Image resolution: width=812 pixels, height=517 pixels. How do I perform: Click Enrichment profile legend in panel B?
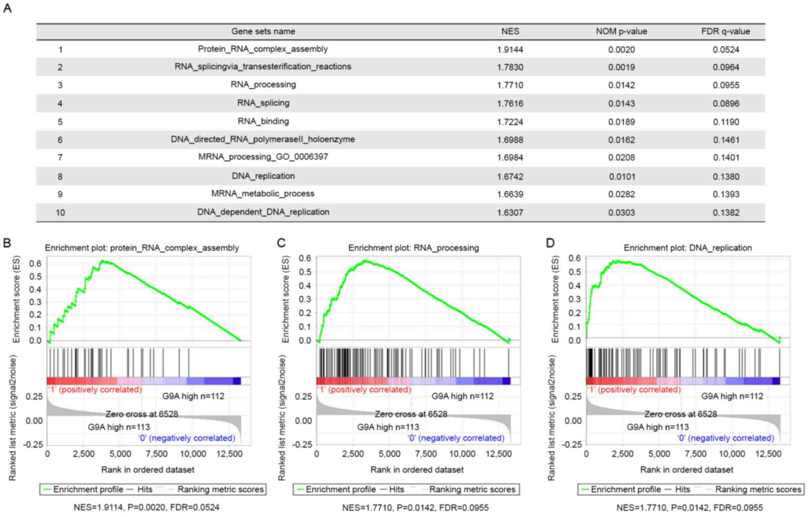pyautogui.click(x=88, y=489)
